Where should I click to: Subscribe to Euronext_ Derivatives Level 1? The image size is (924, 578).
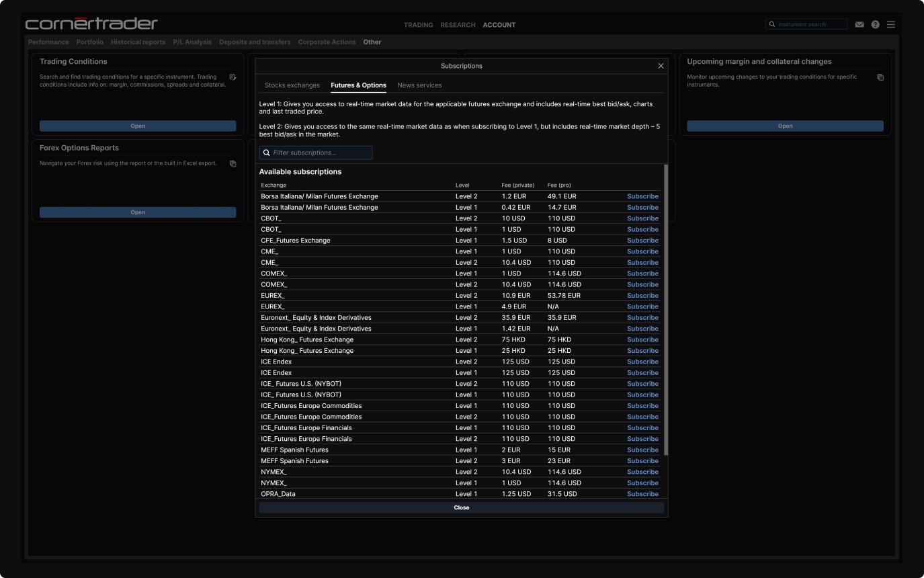tap(642, 329)
